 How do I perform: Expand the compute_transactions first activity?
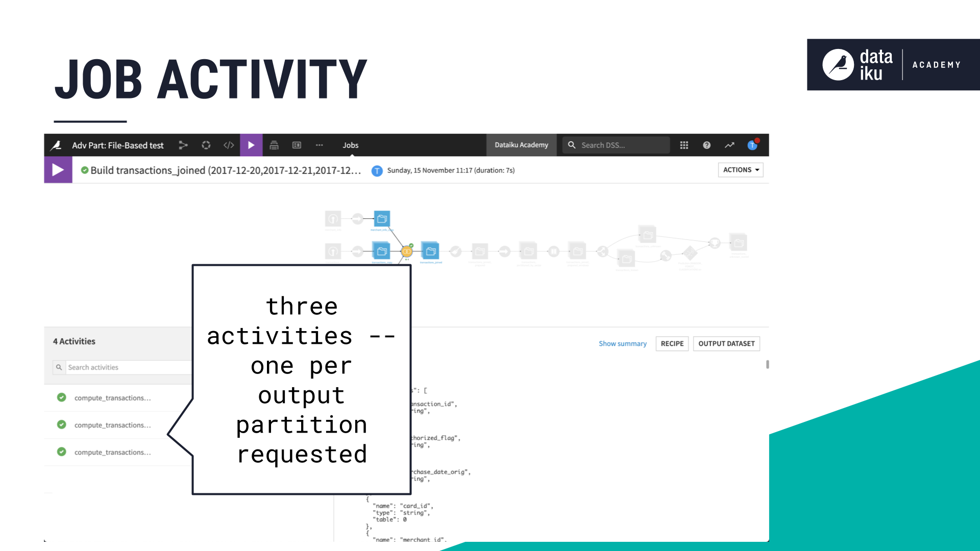111,397
